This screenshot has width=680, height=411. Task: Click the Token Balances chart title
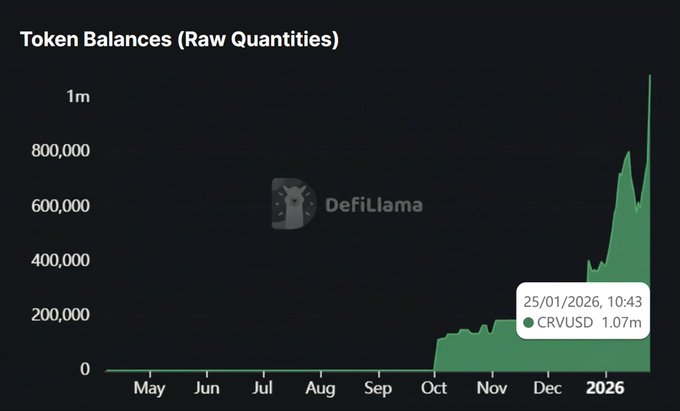tap(180, 40)
